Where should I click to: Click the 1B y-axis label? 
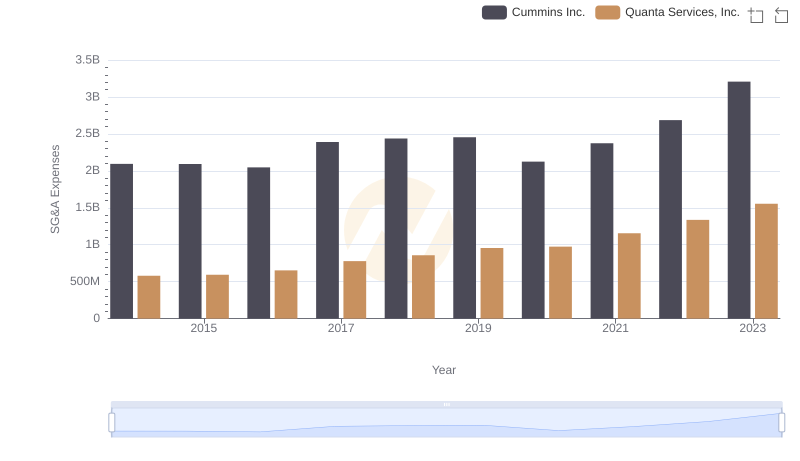pyautogui.click(x=92, y=244)
